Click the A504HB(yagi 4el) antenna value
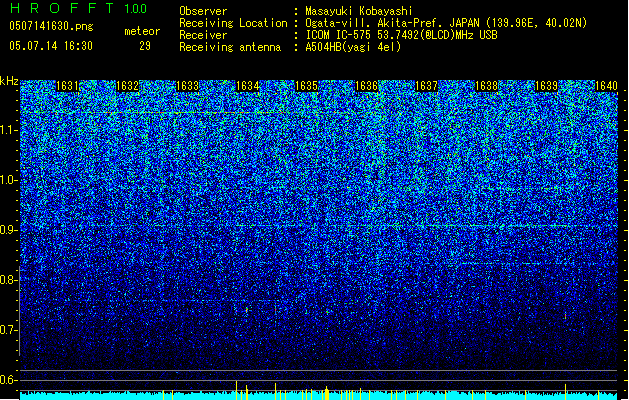The image size is (629, 400). pos(353,47)
